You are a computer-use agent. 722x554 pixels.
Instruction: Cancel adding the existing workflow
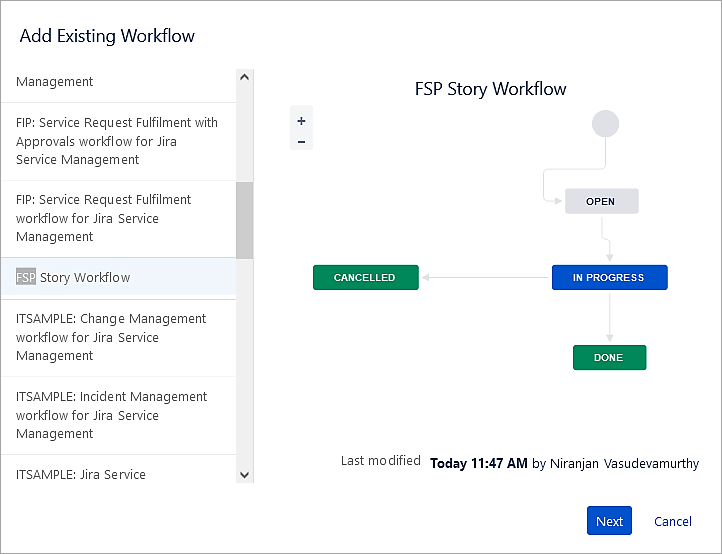coord(672,521)
